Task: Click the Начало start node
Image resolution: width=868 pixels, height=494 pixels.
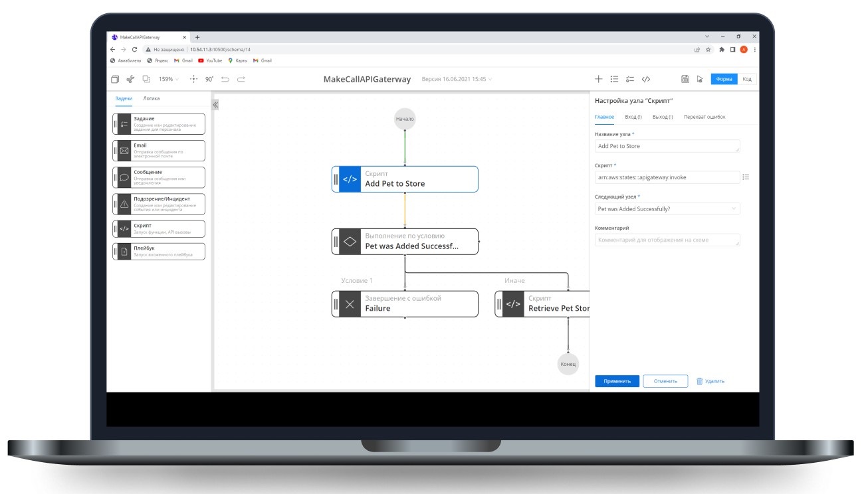Action: click(x=405, y=120)
